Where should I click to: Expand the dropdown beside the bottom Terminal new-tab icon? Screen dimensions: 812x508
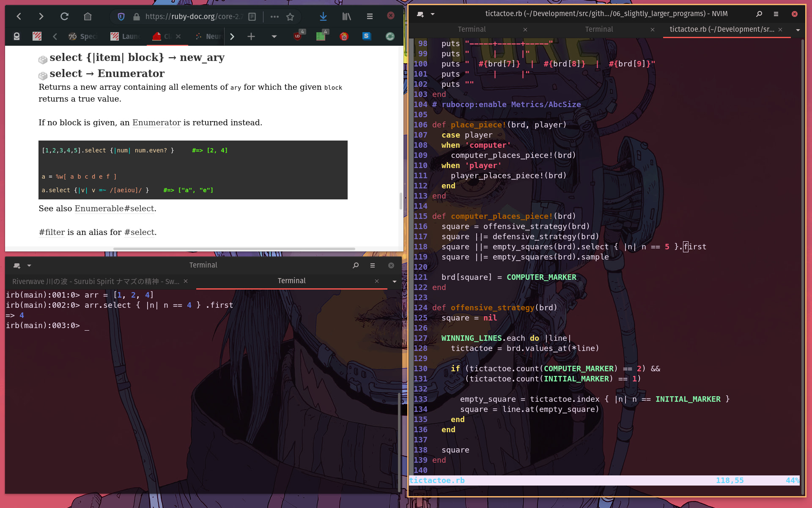[29, 265]
